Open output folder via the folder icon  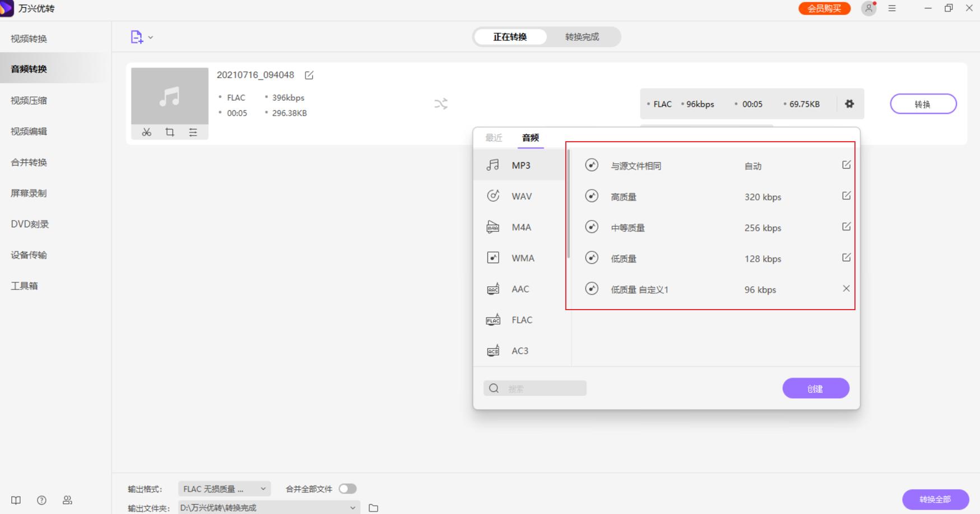(373, 507)
